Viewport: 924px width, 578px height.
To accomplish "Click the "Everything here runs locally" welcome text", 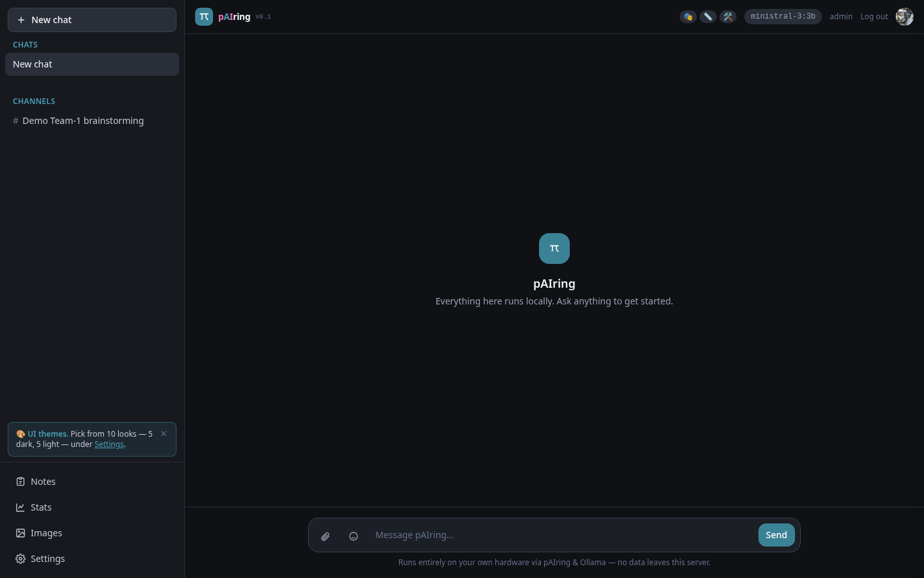I will (554, 301).
